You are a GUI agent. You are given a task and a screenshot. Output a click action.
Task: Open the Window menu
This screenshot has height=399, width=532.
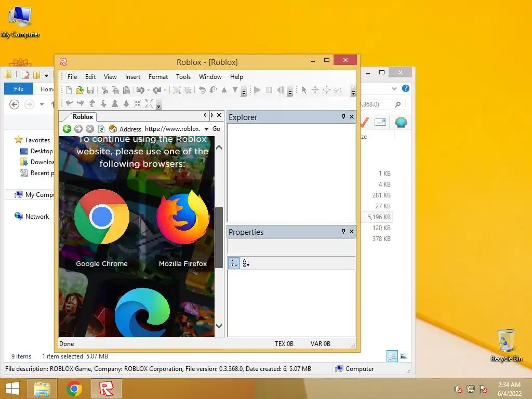tap(210, 77)
